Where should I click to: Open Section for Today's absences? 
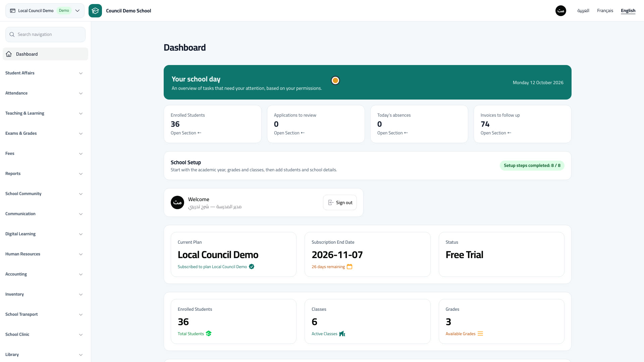tap(392, 133)
